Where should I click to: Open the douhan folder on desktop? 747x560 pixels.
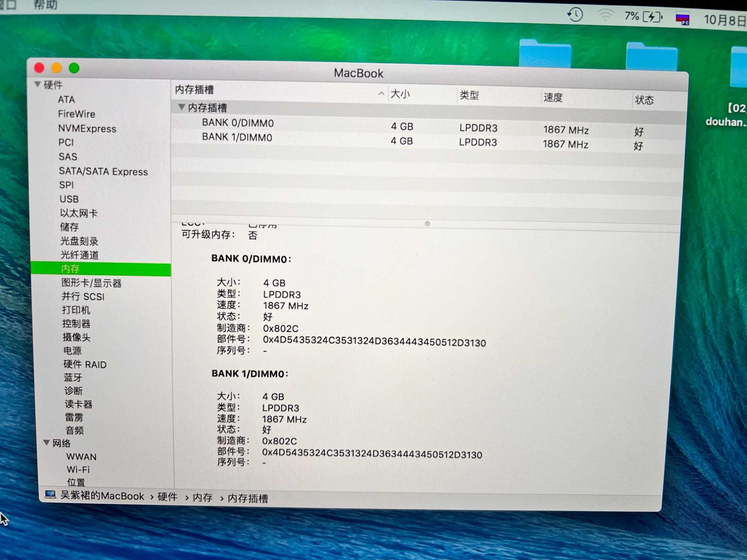(x=738, y=67)
